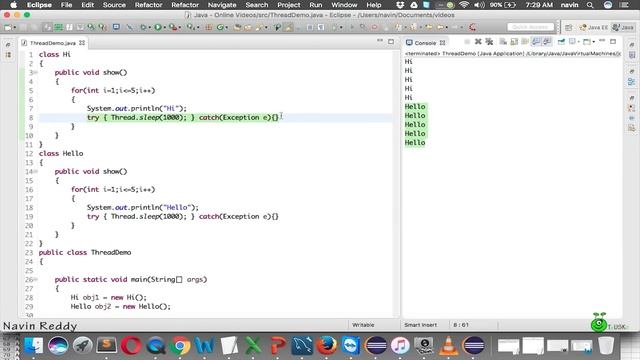The height and width of the screenshot is (360, 640).
Task: Click Remove All Terminated Launches icon
Action: [489, 42]
